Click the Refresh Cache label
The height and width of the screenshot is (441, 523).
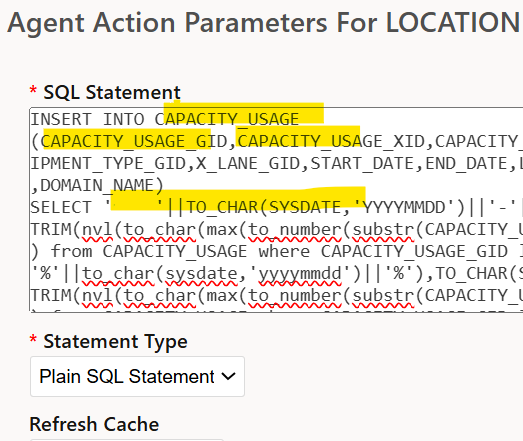coord(94,424)
